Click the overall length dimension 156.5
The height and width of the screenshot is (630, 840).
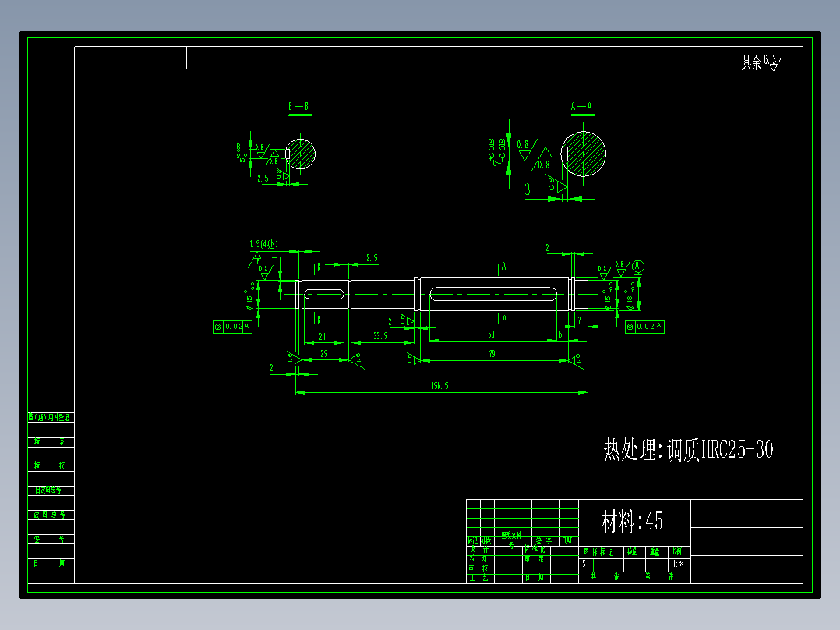point(439,385)
